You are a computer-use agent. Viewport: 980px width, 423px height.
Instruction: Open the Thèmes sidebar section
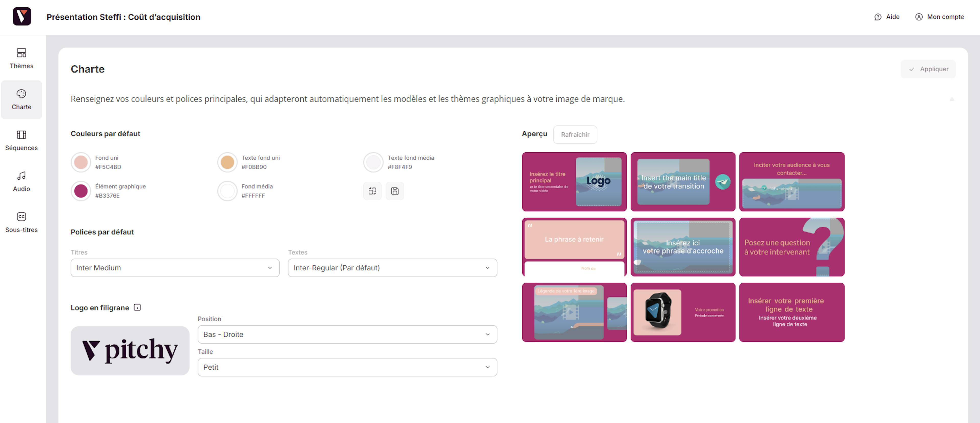pyautogui.click(x=21, y=58)
